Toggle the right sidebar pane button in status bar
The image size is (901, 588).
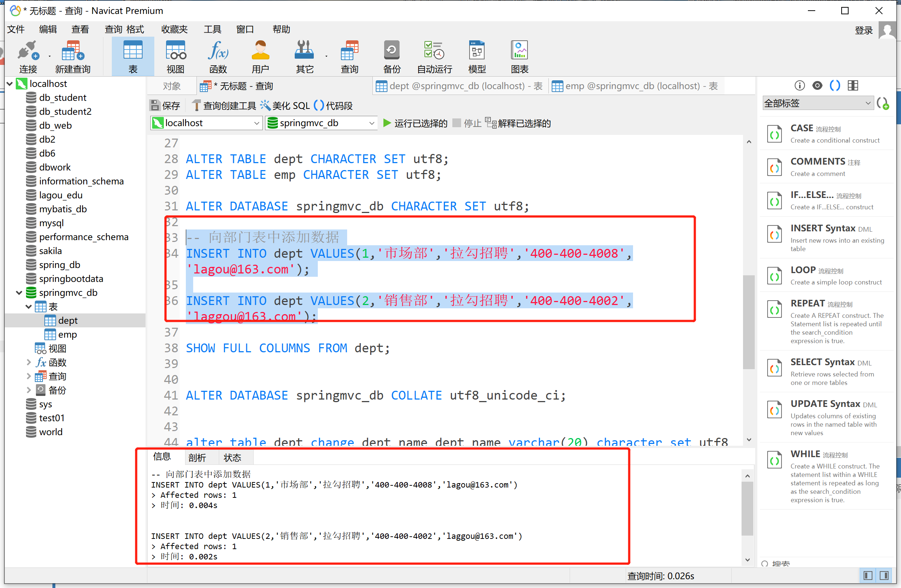pyautogui.click(x=884, y=576)
